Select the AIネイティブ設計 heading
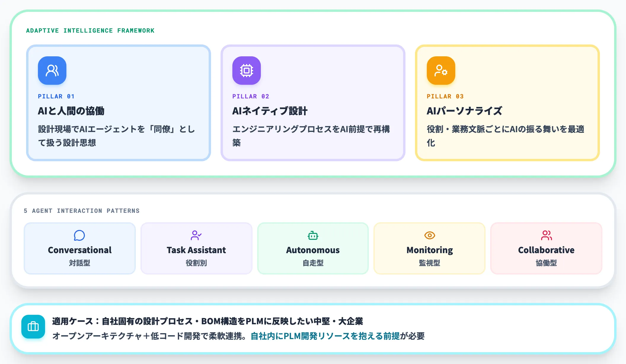626x364 pixels. 270,111
